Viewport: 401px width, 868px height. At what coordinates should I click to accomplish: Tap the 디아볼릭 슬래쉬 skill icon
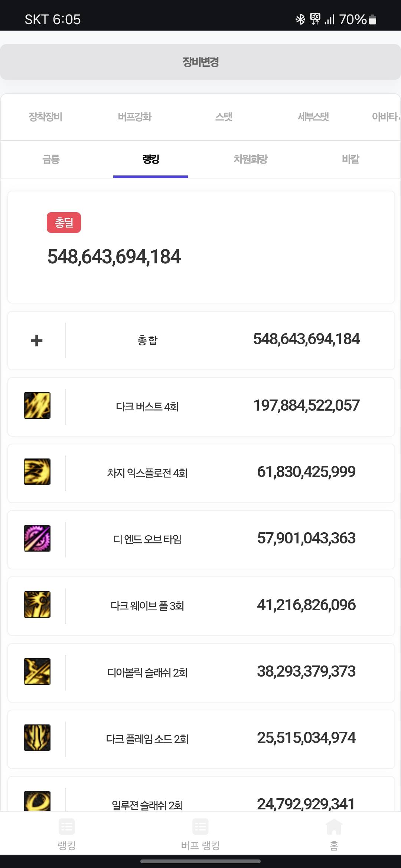coord(37,671)
